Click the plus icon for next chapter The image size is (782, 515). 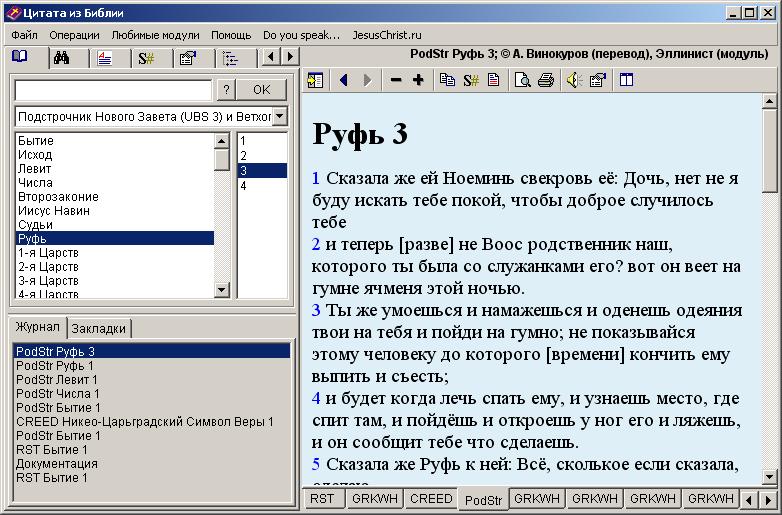click(418, 81)
